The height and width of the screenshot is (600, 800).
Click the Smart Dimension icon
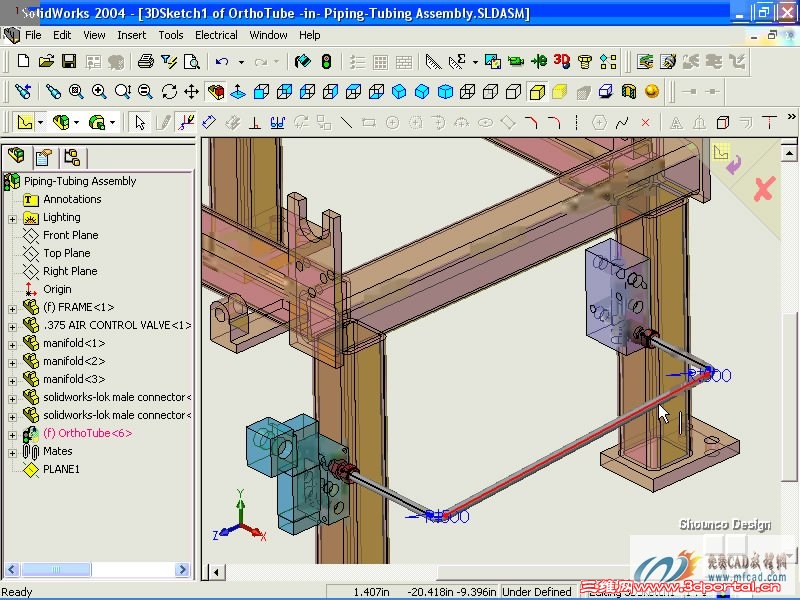[209, 122]
